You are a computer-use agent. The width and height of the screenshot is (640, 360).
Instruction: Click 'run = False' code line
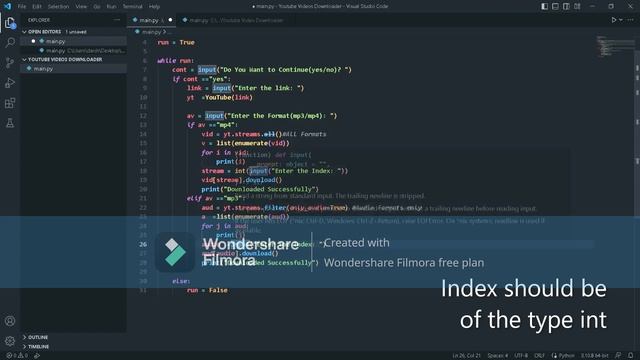coord(207,290)
